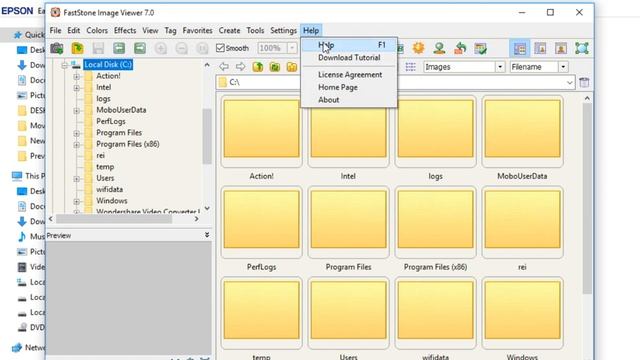This screenshot has width=640, height=360.
Task: Go back with left navigation arrow
Action: point(224,67)
